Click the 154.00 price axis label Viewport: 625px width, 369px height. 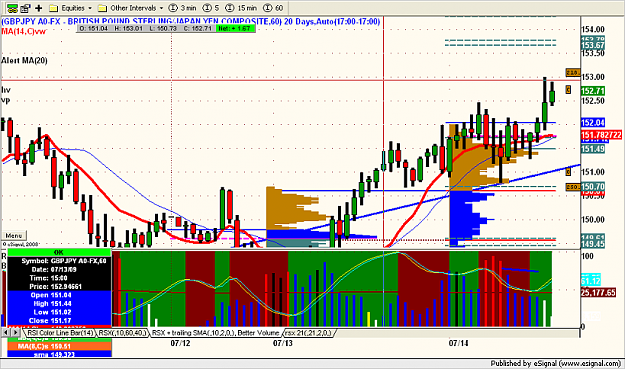pyautogui.click(x=593, y=29)
